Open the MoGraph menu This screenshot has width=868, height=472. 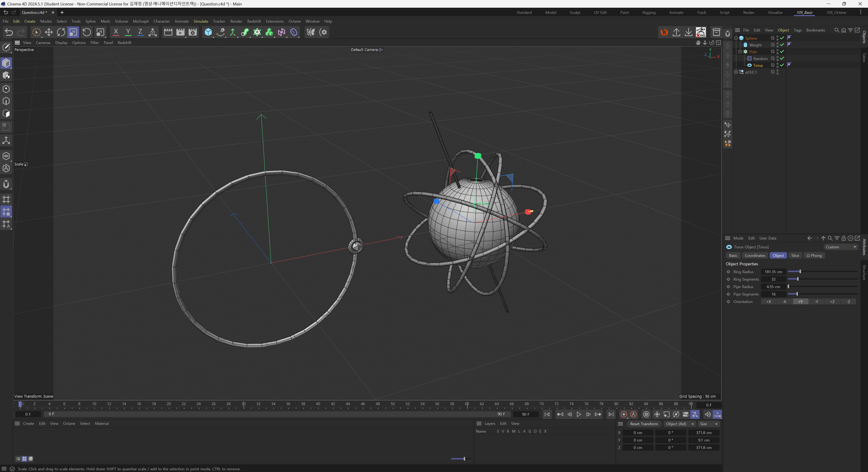coord(141,21)
